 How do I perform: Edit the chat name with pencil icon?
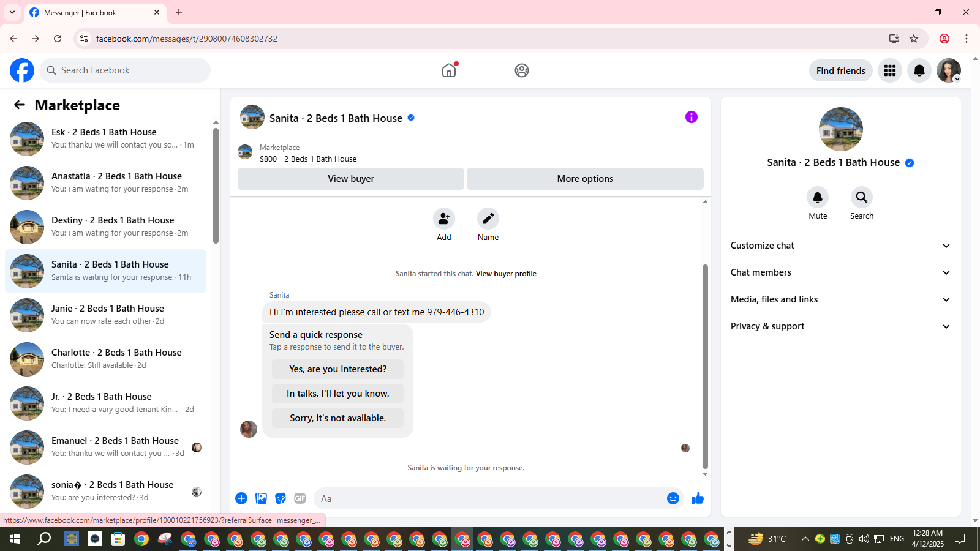click(488, 219)
